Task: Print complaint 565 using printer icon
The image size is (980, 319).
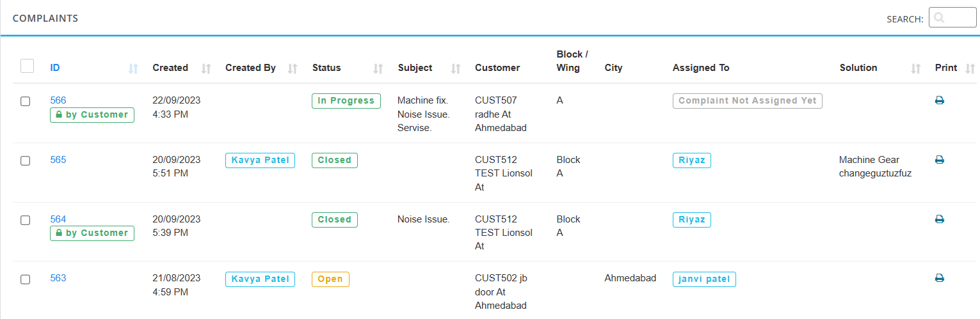Action: [x=940, y=160]
